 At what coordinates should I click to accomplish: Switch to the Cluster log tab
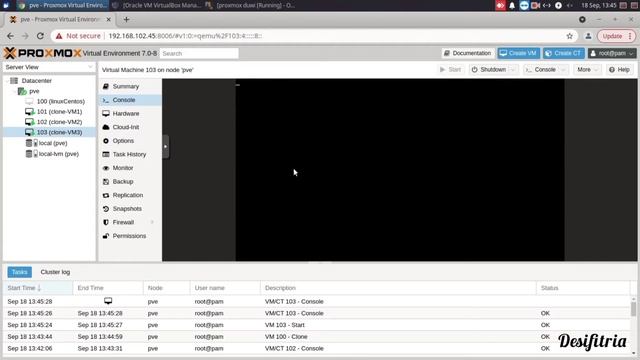(x=55, y=272)
